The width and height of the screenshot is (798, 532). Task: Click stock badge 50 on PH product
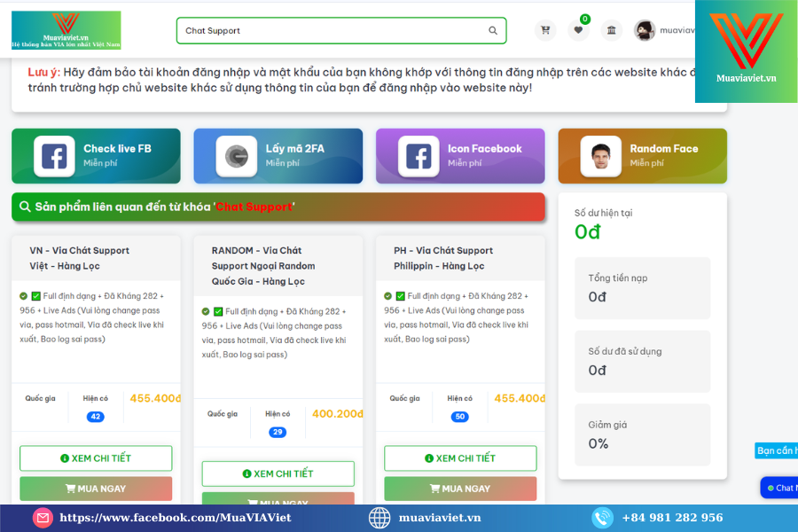(x=459, y=417)
